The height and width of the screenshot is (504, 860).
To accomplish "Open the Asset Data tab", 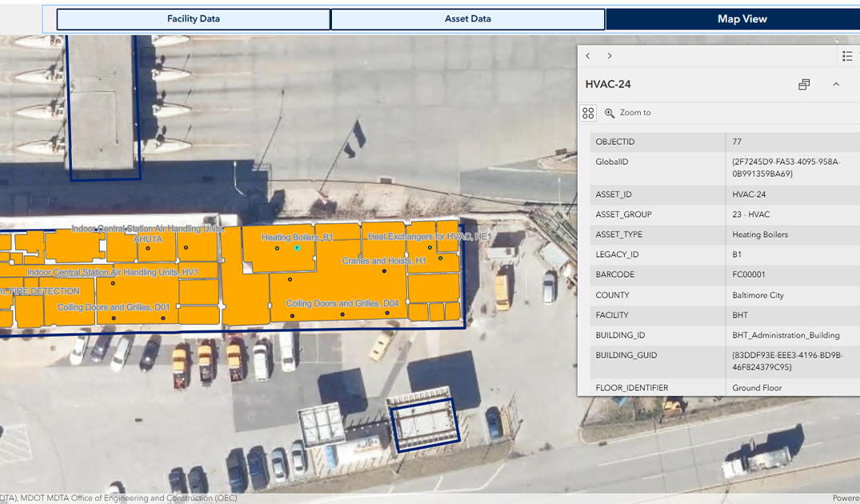I will point(468,19).
